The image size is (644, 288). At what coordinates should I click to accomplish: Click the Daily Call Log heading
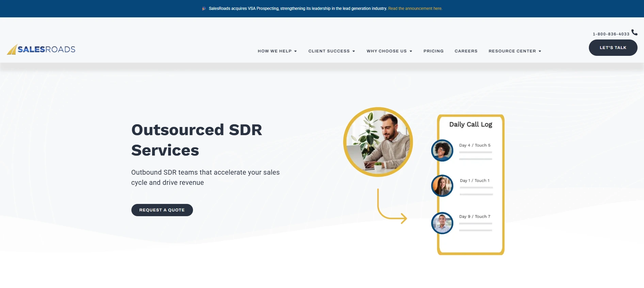(471, 125)
